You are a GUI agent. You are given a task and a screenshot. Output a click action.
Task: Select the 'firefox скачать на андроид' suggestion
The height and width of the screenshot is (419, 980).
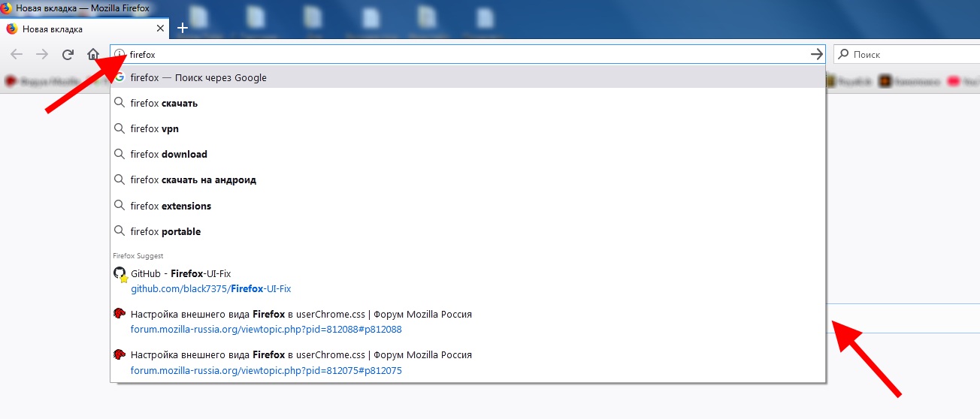click(x=467, y=179)
